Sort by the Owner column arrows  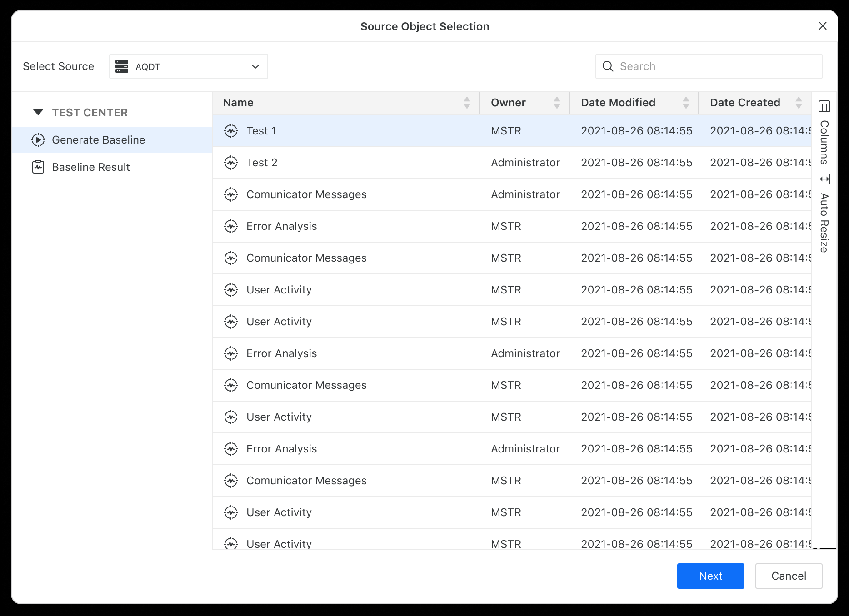point(557,103)
